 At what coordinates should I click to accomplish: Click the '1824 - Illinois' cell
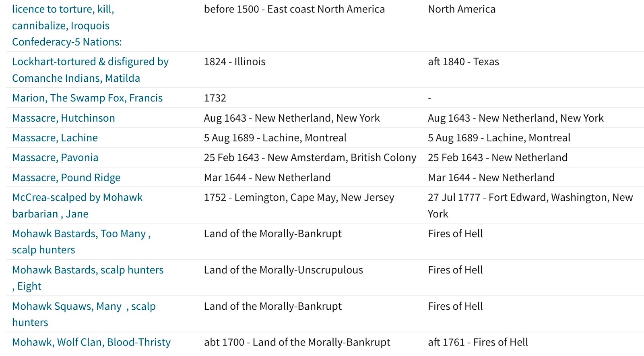(x=235, y=62)
